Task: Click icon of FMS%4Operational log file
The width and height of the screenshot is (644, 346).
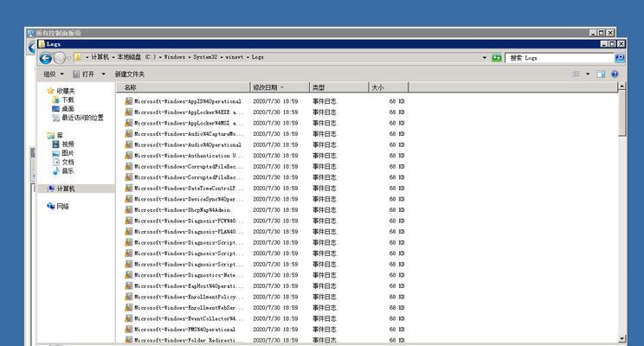Action: click(129, 330)
